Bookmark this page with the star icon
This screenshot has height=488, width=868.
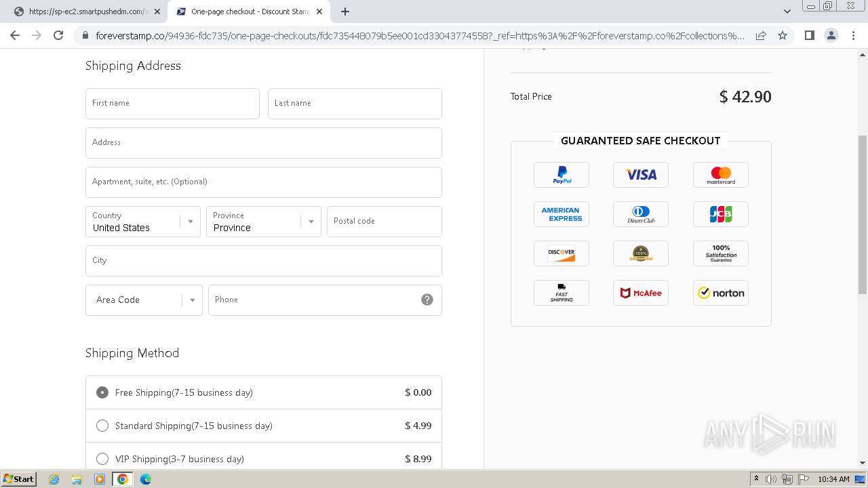(x=783, y=35)
